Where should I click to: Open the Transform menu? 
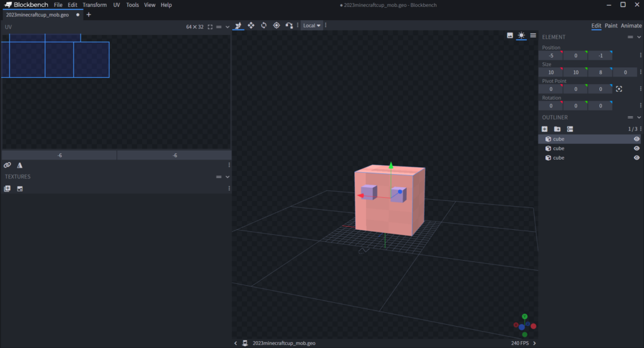point(94,5)
